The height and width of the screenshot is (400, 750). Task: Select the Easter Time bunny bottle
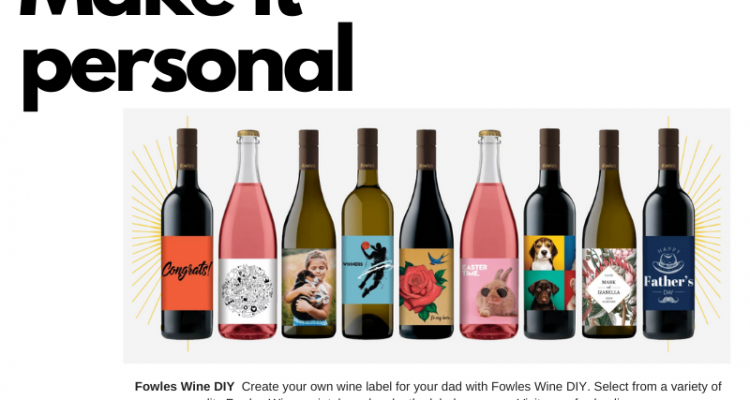[x=489, y=234]
